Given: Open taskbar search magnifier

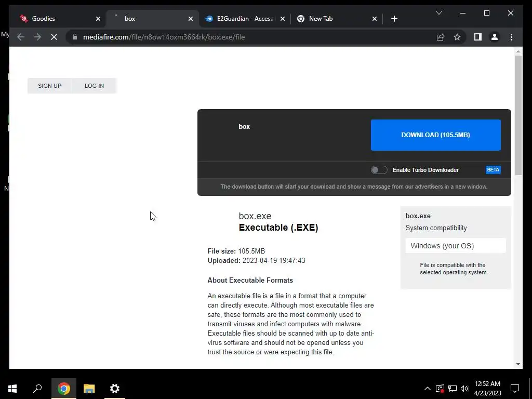Looking at the screenshot, I should click(x=37, y=389).
